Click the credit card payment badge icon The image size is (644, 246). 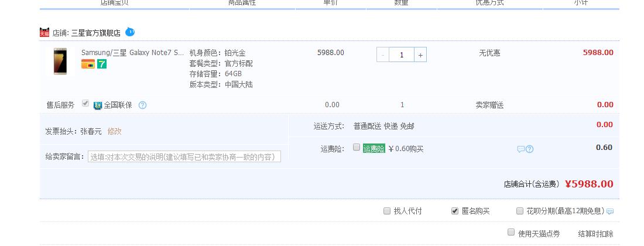click(x=88, y=64)
